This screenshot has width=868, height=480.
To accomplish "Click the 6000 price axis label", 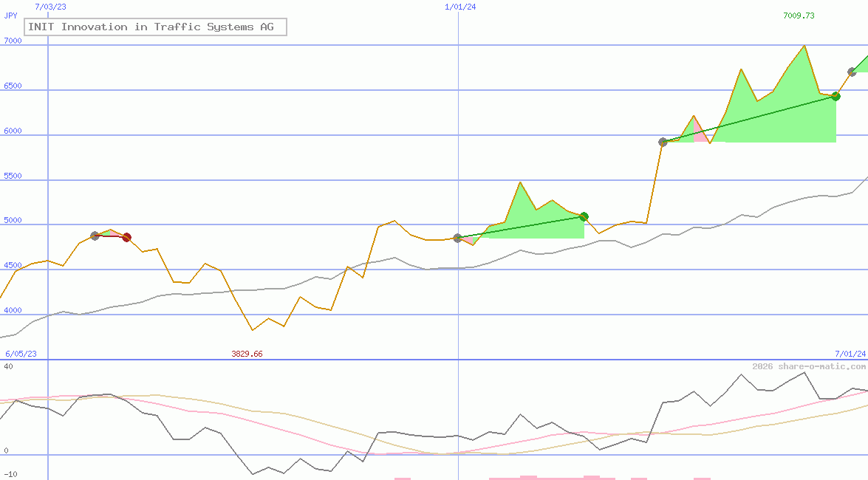I will (13, 131).
